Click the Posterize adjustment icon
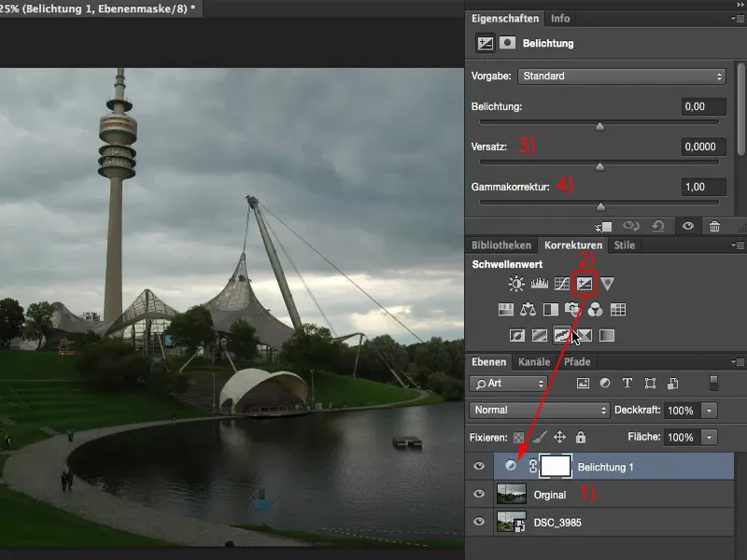The image size is (747, 560). [540, 336]
